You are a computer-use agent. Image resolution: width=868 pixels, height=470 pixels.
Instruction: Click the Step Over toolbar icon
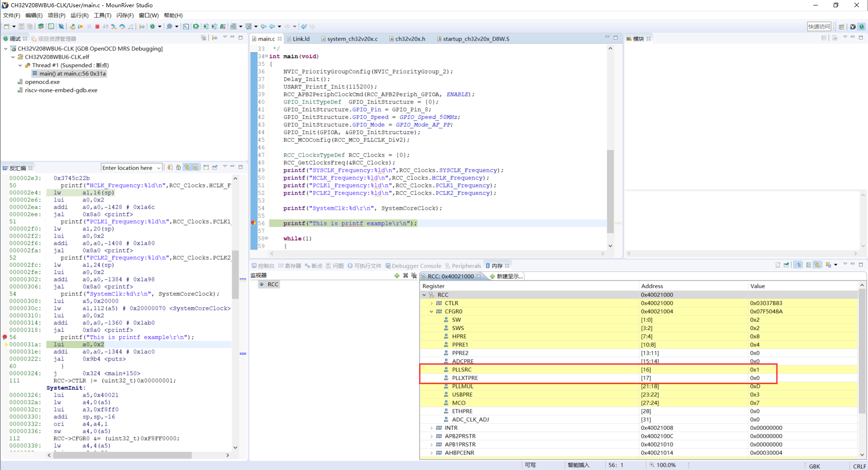point(122,27)
